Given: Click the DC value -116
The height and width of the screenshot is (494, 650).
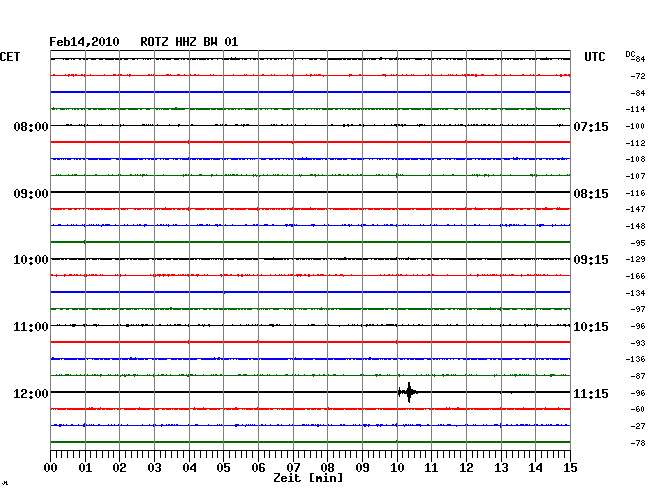Looking at the screenshot, I should click(635, 193).
